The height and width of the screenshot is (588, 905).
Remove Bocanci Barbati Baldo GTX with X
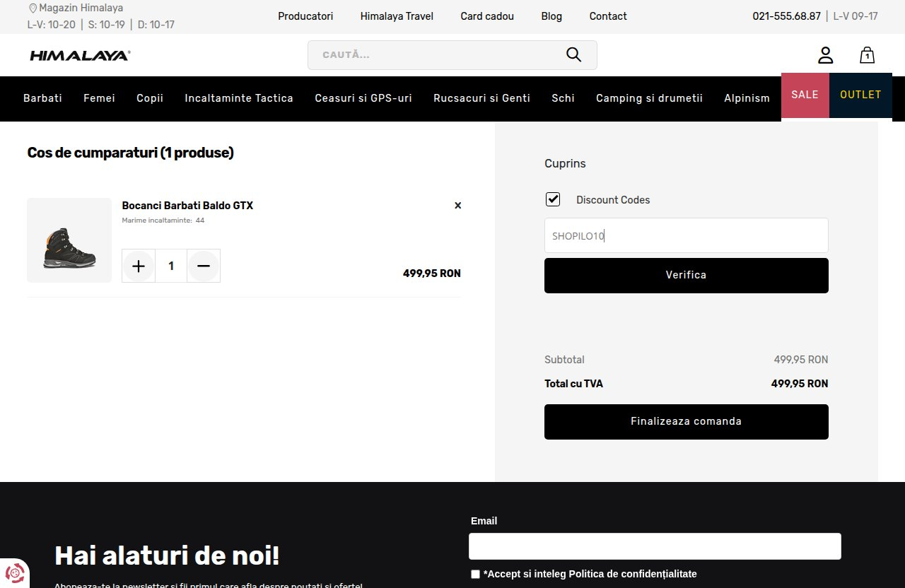click(x=457, y=206)
